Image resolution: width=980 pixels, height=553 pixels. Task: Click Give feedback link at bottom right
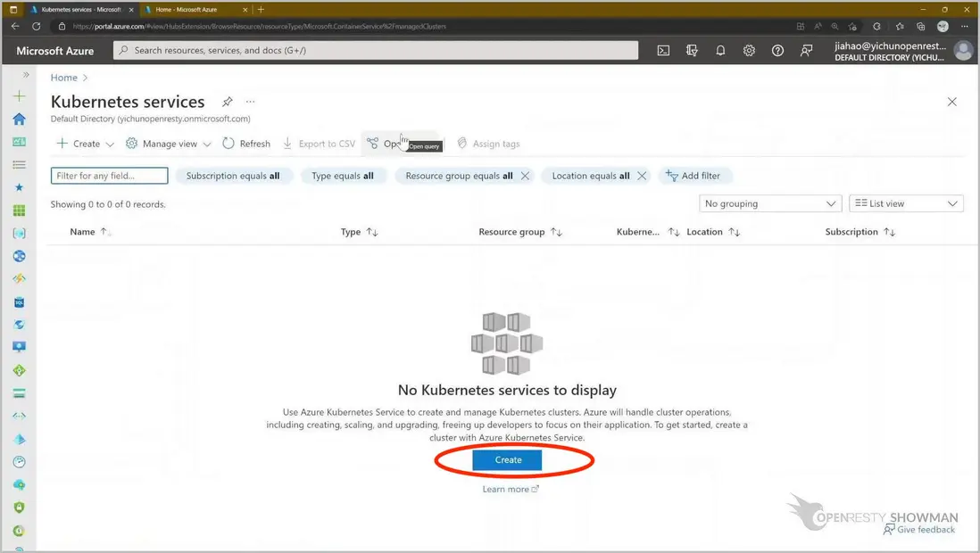[x=919, y=530]
